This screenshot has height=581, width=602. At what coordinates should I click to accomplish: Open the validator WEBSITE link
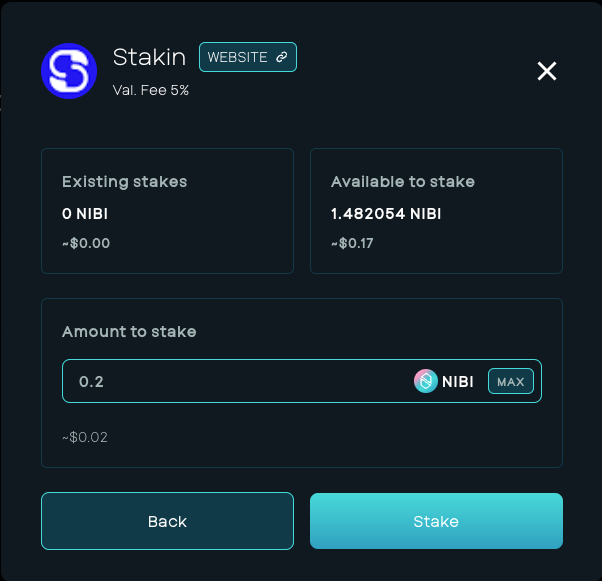[248, 57]
